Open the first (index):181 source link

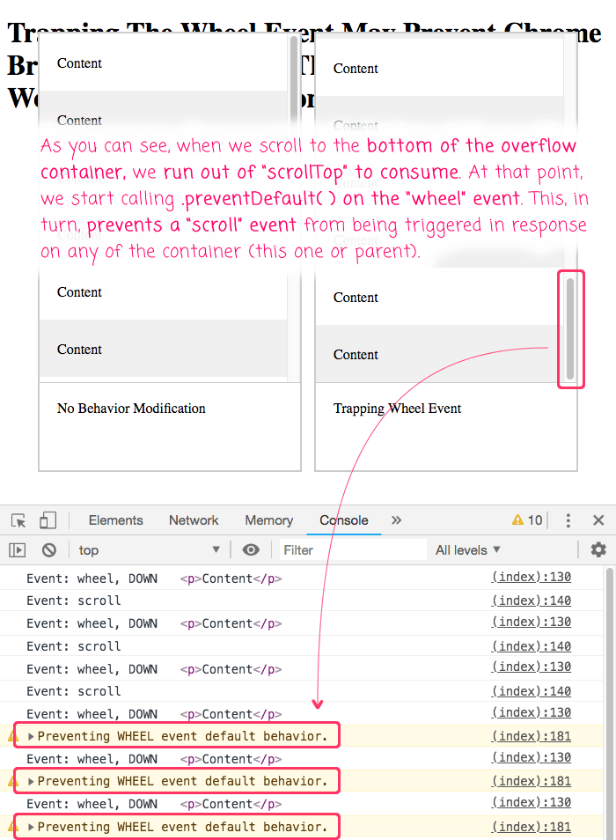click(532, 736)
